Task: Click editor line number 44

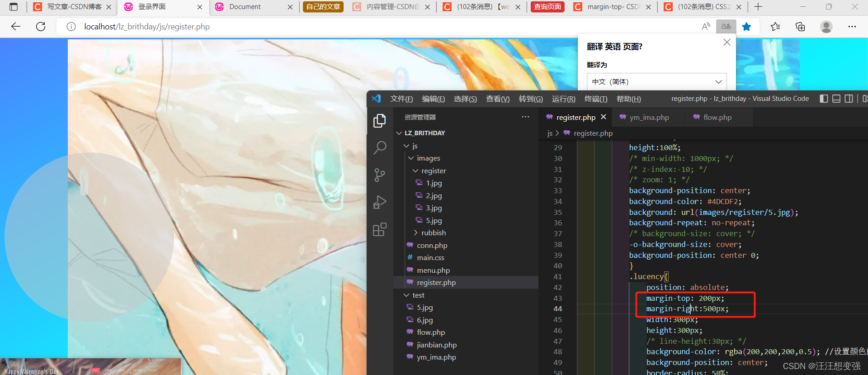Action: point(558,309)
